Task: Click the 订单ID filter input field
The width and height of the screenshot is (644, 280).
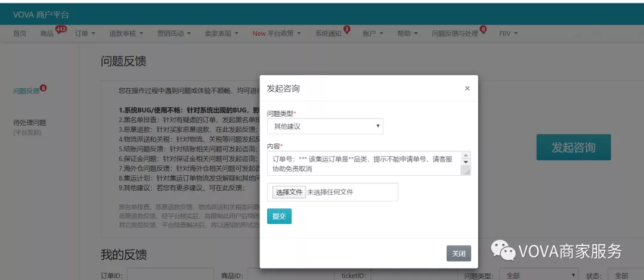Action: click(x=171, y=275)
